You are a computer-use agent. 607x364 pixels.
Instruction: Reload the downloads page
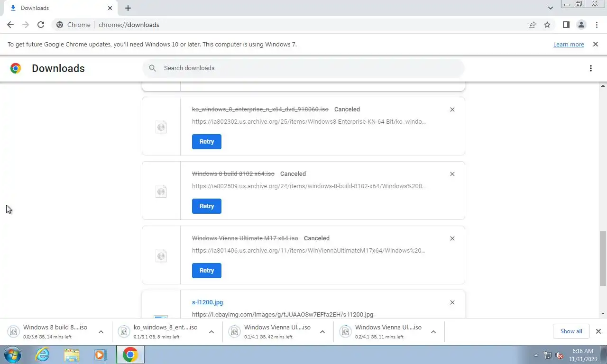point(41,25)
